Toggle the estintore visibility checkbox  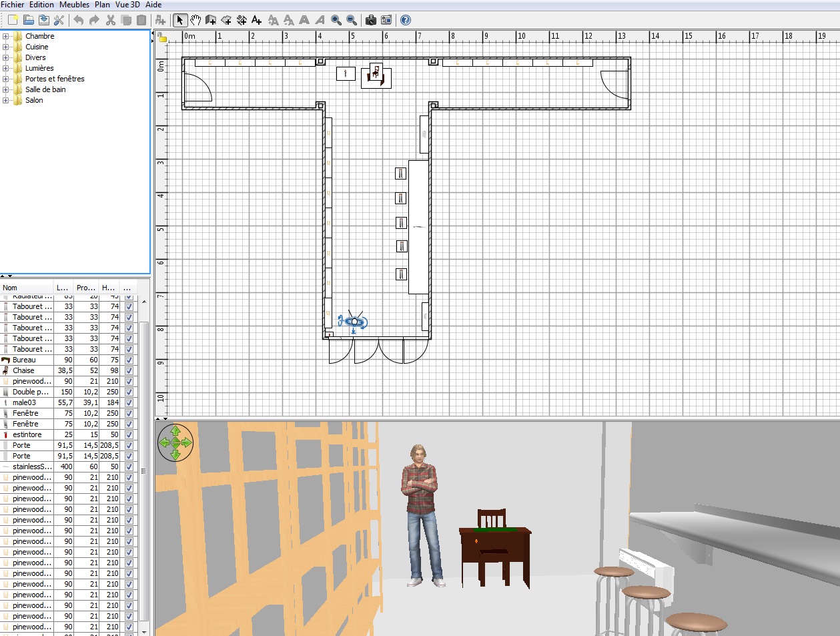coord(129,434)
